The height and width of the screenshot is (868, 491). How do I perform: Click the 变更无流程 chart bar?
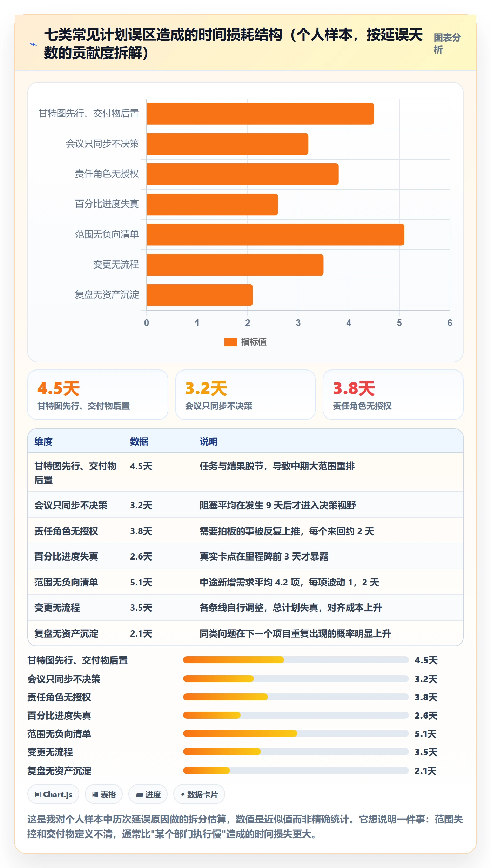pyautogui.click(x=235, y=265)
